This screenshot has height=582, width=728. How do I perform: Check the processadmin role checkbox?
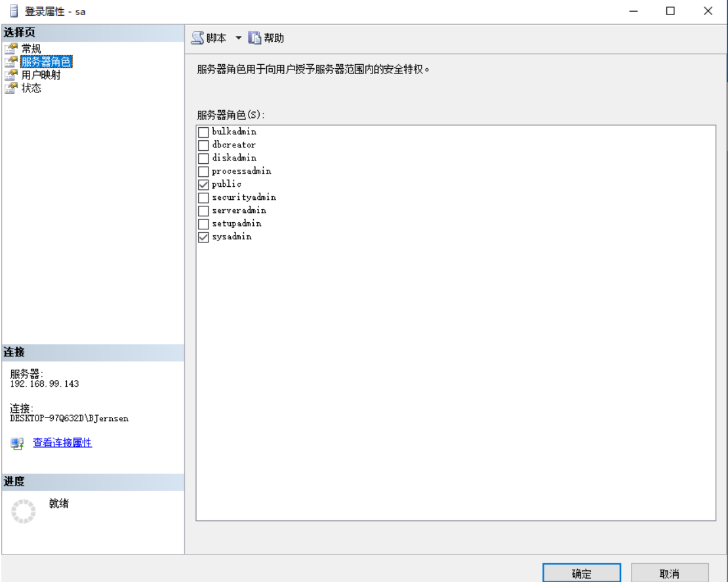tap(203, 171)
